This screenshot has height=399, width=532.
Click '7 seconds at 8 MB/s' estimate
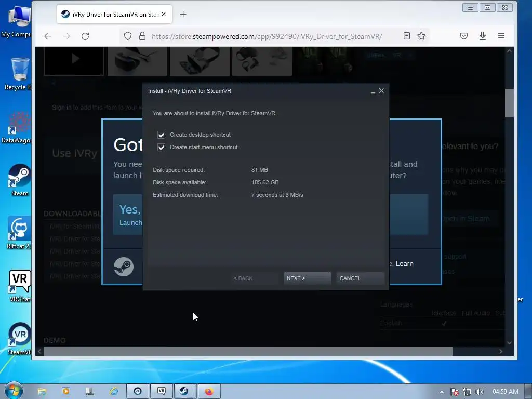point(277,195)
